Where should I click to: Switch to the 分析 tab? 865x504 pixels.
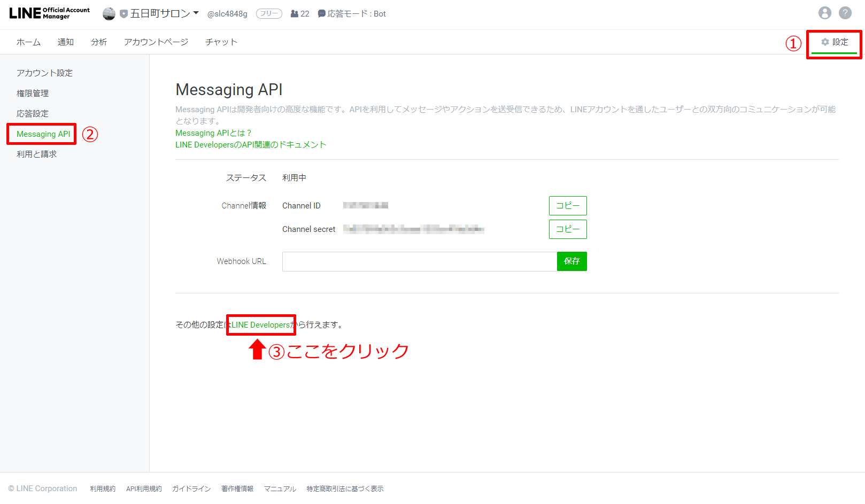pyautogui.click(x=99, y=42)
